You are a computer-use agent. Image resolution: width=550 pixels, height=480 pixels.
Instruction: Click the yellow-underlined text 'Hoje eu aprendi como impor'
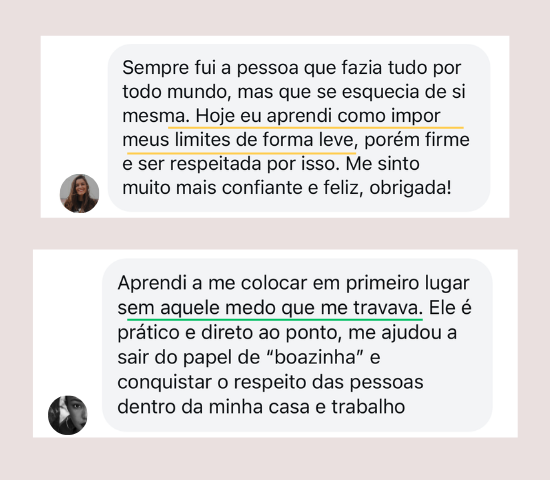318,116
